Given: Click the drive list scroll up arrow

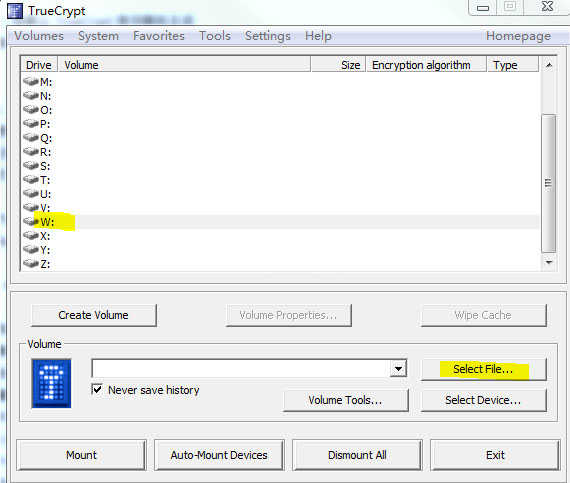Looking at the screenshot, I should (549, 65).
